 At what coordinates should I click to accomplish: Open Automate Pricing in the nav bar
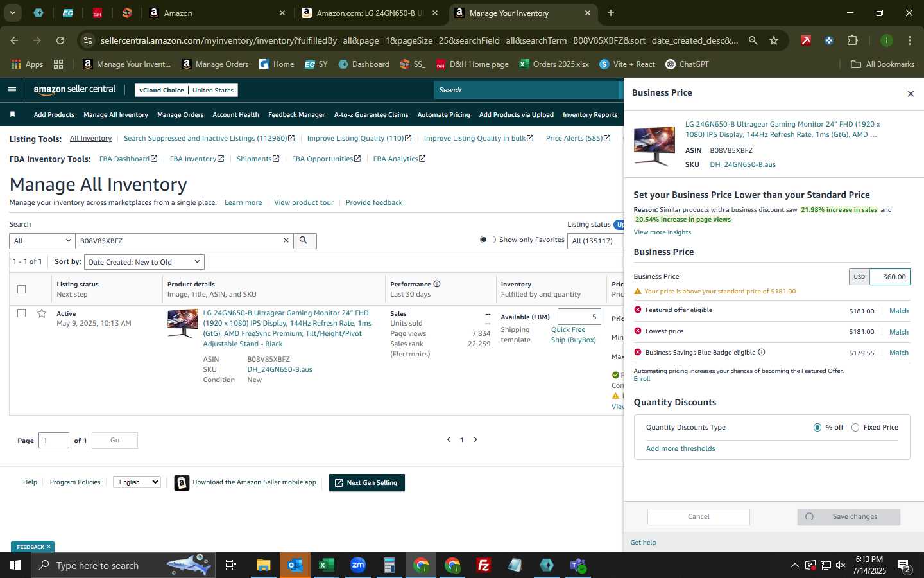[x=443, y=114]
